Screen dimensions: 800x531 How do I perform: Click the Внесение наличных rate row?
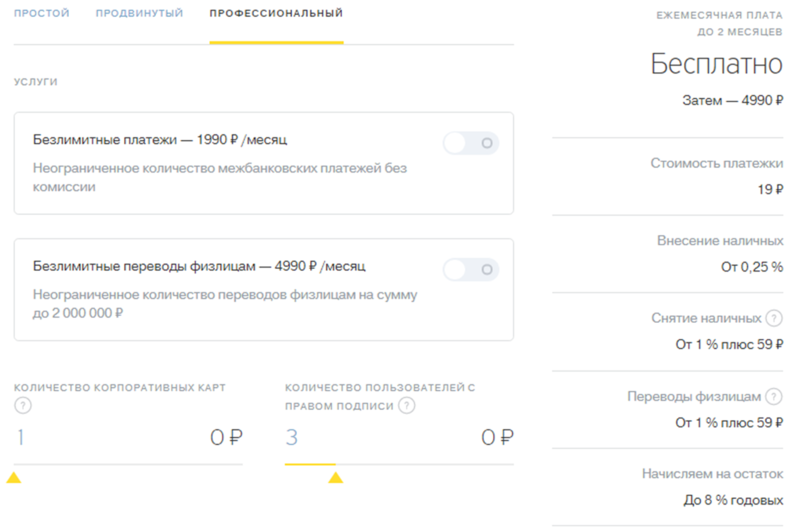719,254
